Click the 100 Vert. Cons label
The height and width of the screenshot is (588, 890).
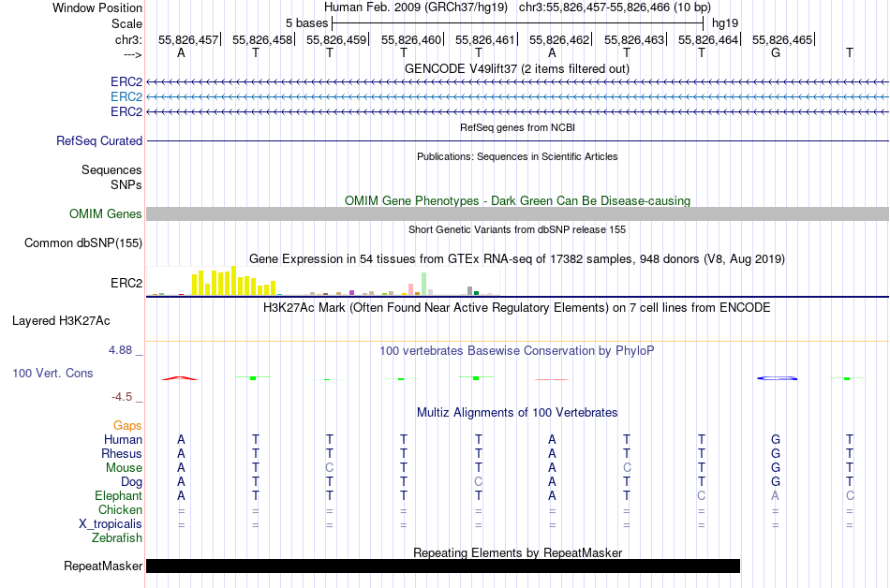[x=52, y=373]
